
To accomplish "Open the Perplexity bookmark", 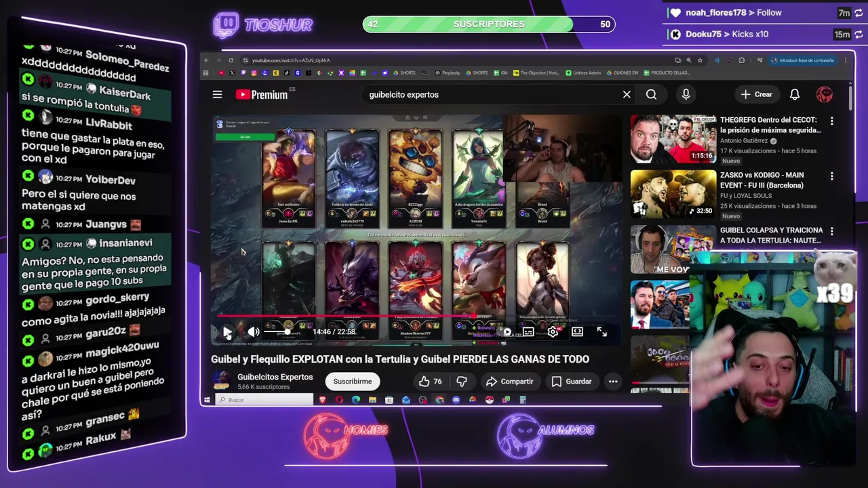I will coord(447,73).
